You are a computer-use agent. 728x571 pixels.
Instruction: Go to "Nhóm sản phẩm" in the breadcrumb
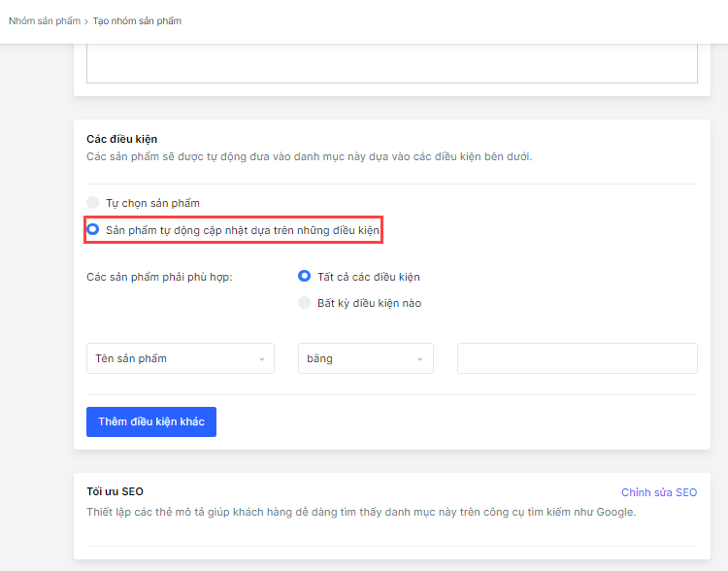[x=44, y=21]
